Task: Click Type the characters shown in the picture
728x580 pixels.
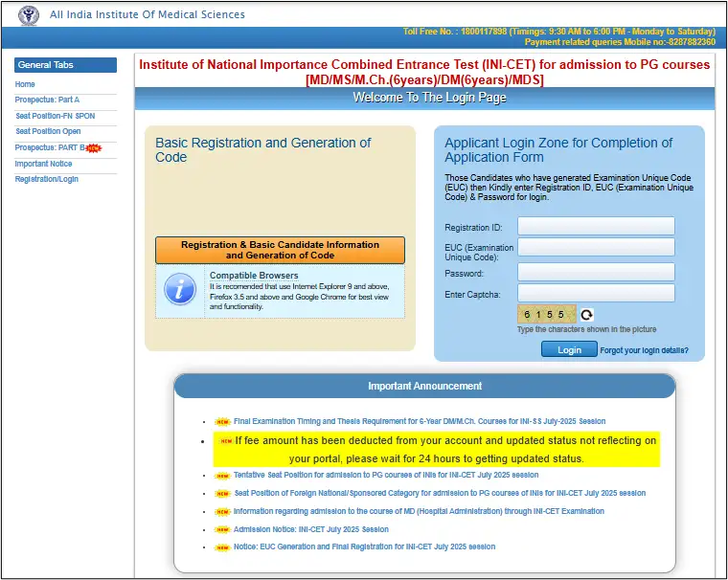Action: pos(587,329)
